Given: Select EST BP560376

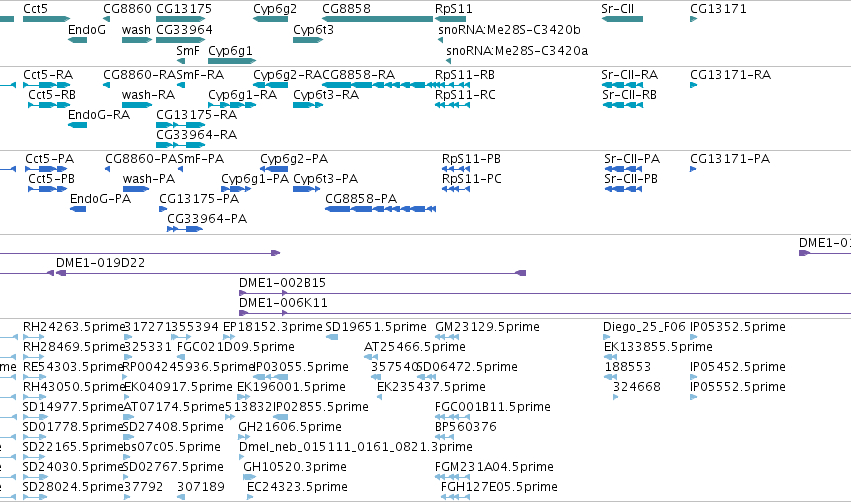Looking at the screenshot, I should [x=444, y=437].
